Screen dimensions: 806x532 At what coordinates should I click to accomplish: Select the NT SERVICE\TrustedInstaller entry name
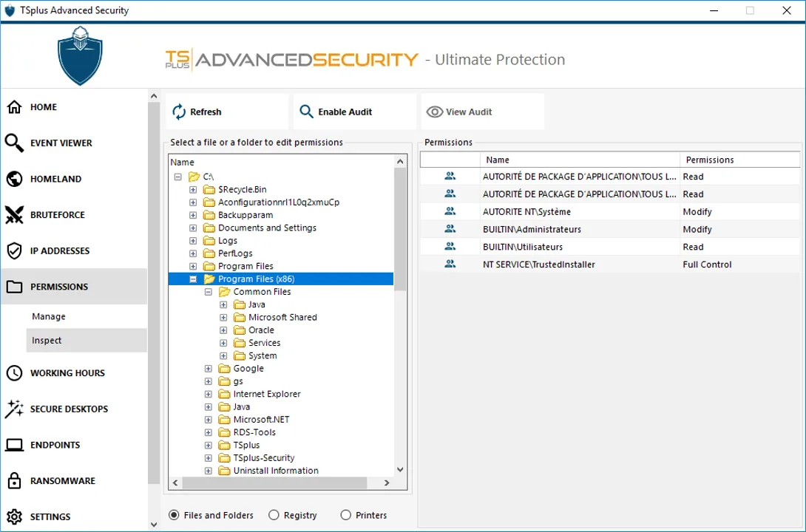point(539,265)
